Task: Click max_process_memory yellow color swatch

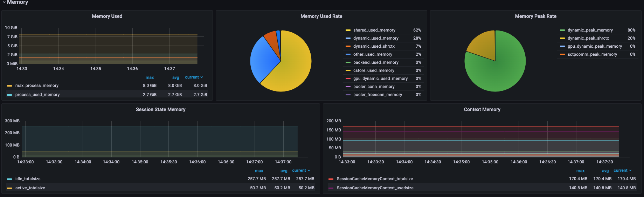Action: 9,86
